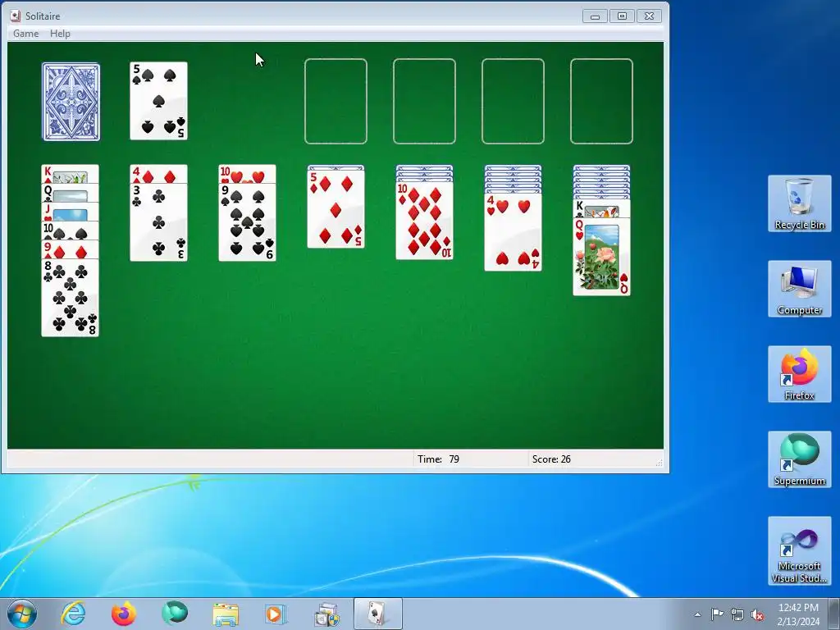Click the third empty foundation slot

514,101
